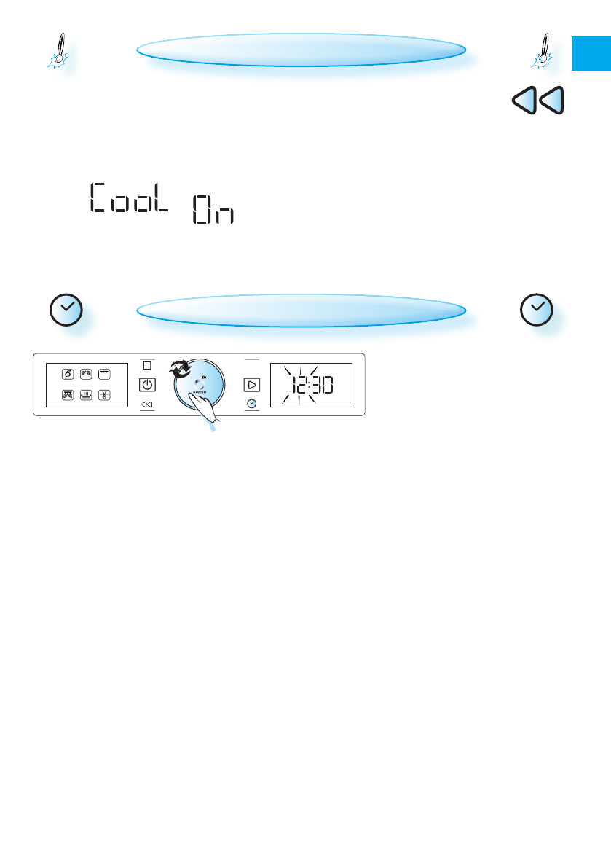Image resolution: width=611 pixels, height=868 pixels.
Task: Select the blue page tab marker
Action: tap(591, 54)
